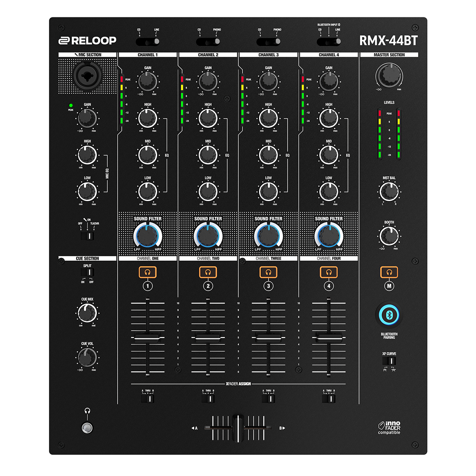
Task: Click Channel 2 Sound Filter knob
Action: coord(208,236)
